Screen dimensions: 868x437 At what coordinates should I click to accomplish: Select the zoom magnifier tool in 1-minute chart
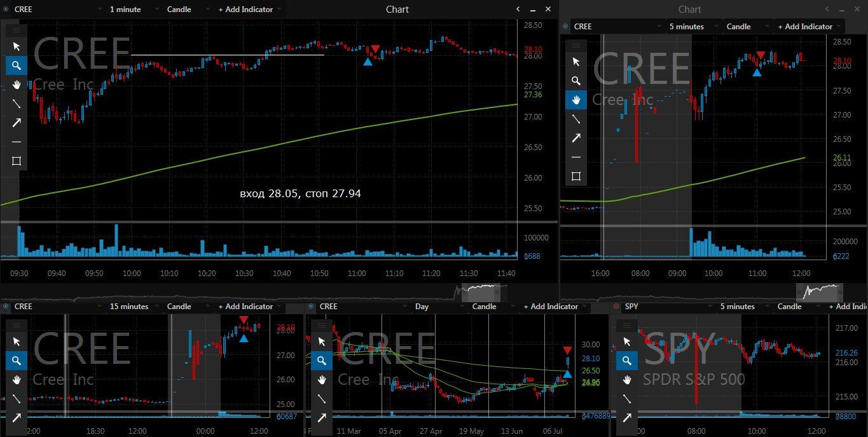click(17, 65)
